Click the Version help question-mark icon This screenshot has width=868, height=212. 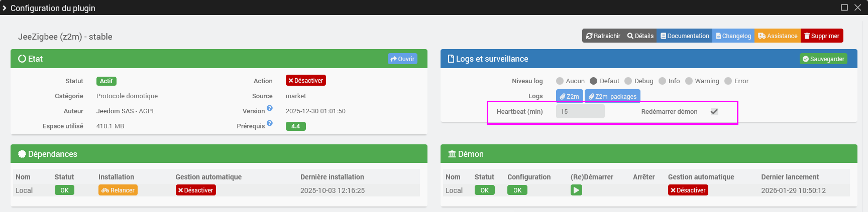tap(270, 108)
